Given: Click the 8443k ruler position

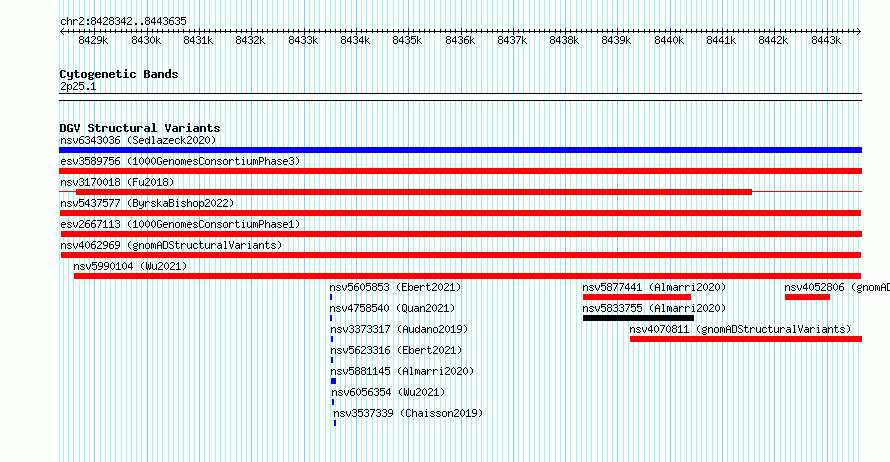Looking at the screenshot, I should tap(826, 40).
